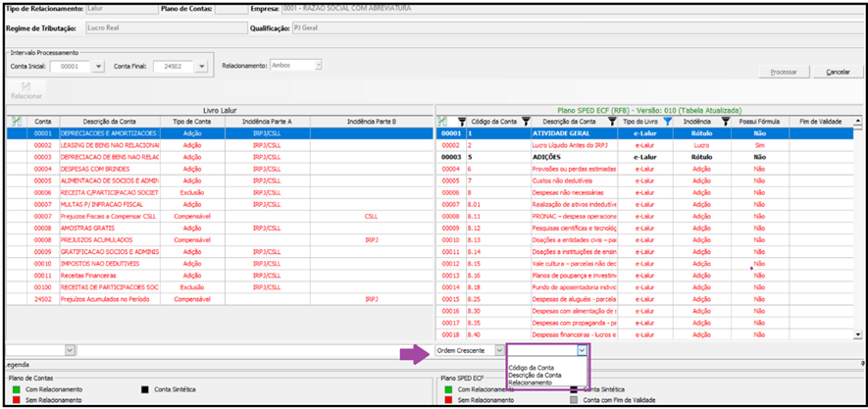The image size is (868, 409).
Task: Open the Conta Inicial dropdown arrow
Action: pyautogui.click(x=97, y=67)
